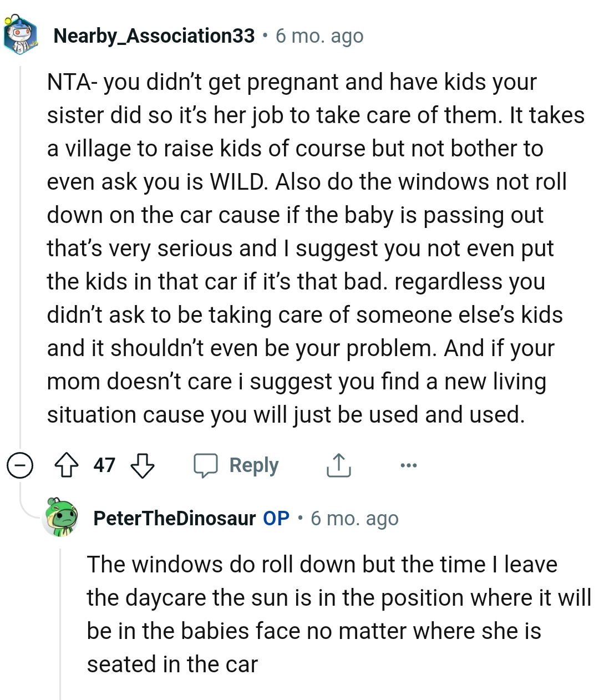Open the three-dot overflow menu on the comment

(x=408, y=465)
